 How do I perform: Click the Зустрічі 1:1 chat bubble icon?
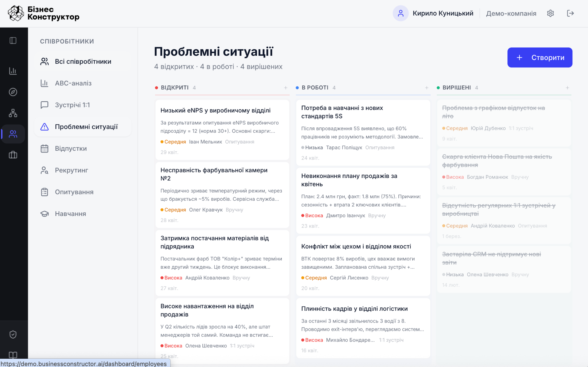pos(44,105)
